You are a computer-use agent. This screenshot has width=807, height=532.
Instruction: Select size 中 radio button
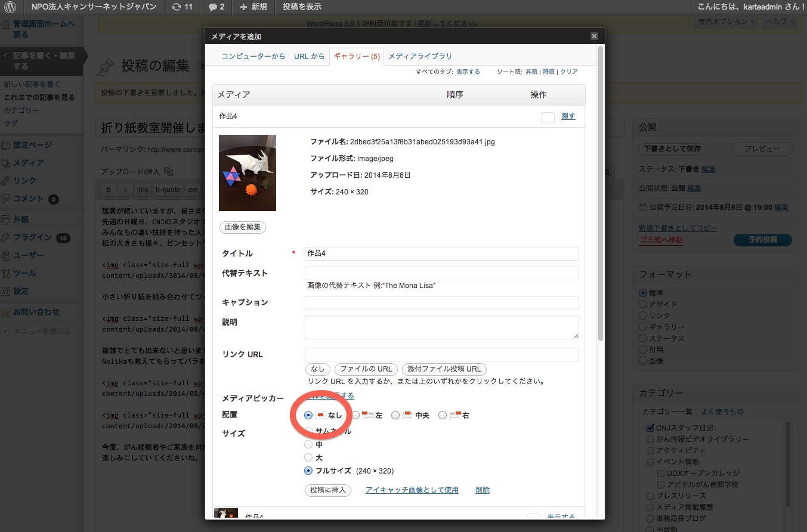tap(308, 444)
